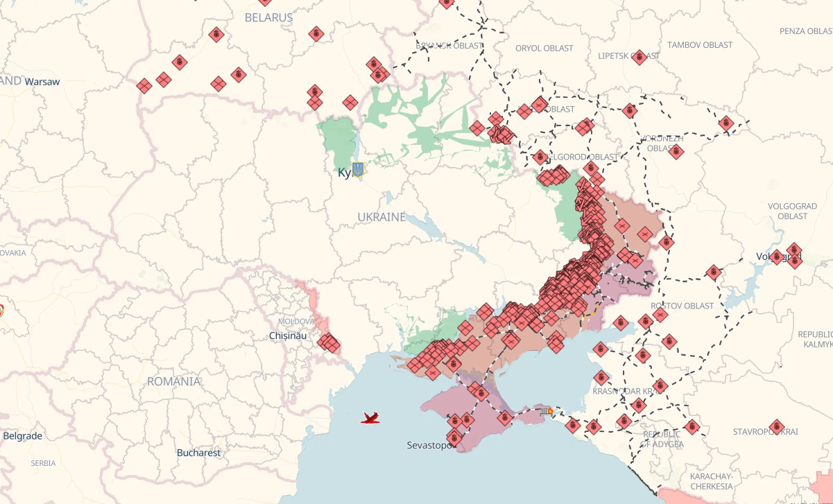Open the marker just above Sevastopol label
This screenshot has height=504, width=833.
tap(454, 437)
